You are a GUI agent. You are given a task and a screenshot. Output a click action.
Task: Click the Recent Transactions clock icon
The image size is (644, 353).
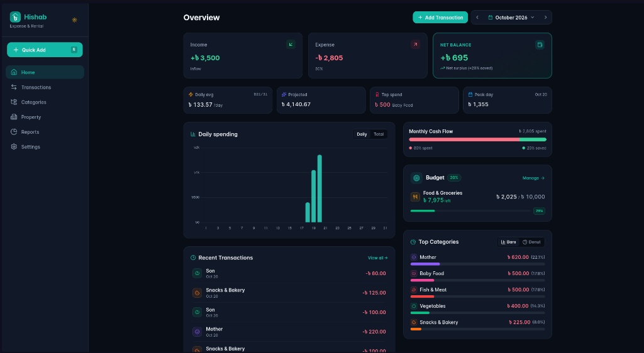[193, 258]
